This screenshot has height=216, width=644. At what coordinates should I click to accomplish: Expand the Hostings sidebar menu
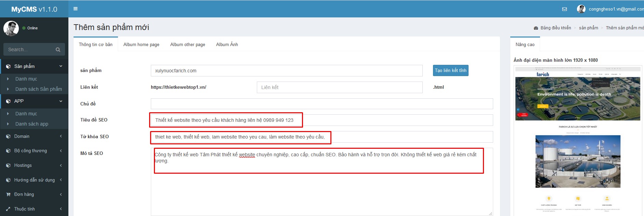point(61,165)
